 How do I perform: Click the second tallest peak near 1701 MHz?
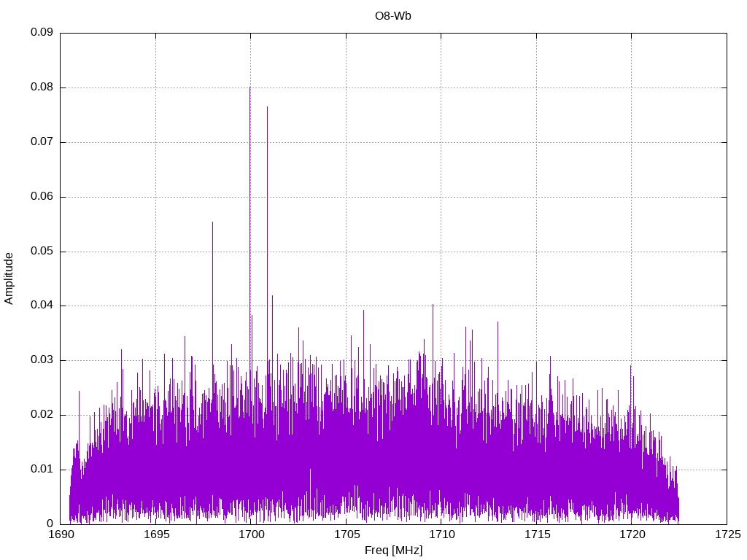tap(267, 107)
